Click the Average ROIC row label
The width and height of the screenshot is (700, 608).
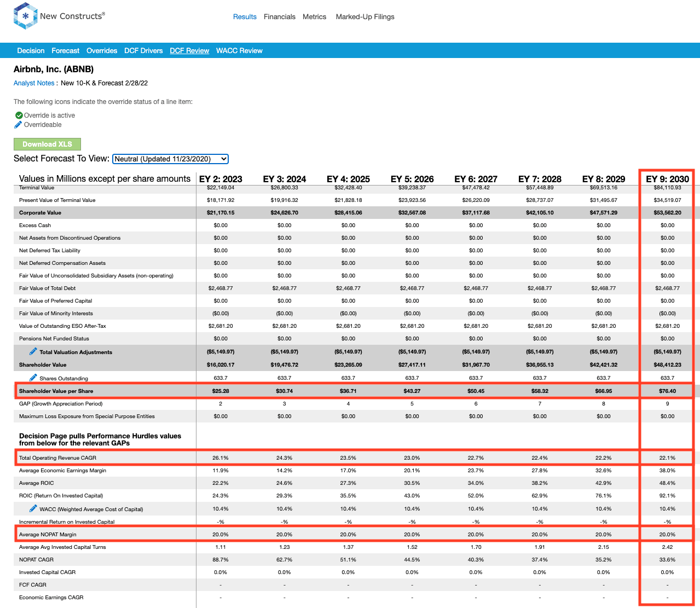pos(37,483)
